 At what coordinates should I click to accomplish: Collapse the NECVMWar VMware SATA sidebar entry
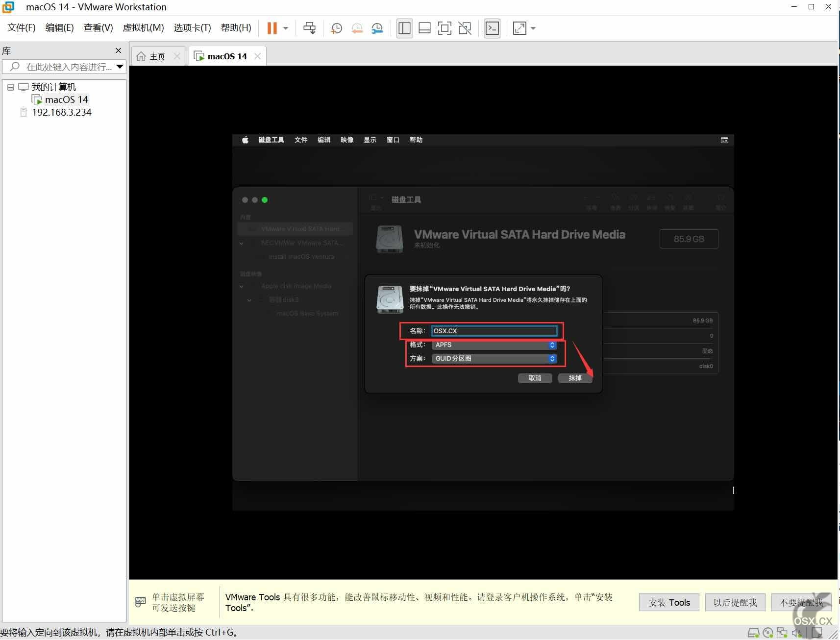click(242, 243)
